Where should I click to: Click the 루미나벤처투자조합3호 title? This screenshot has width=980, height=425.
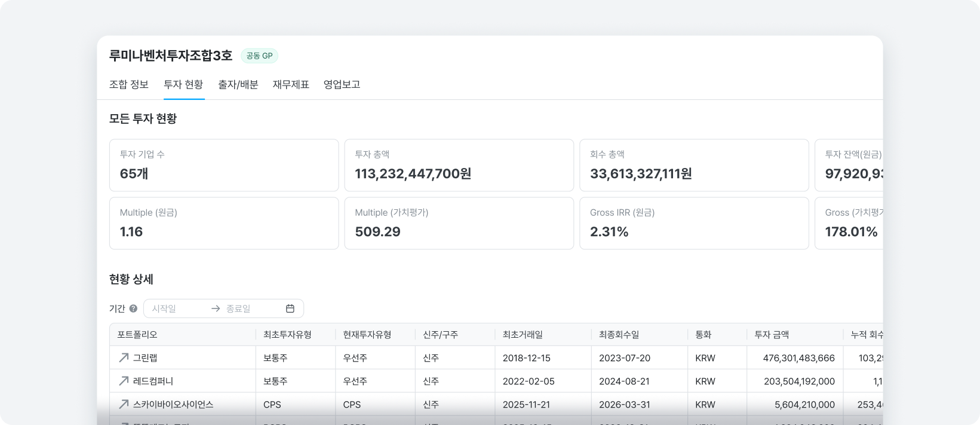(171, 56)
